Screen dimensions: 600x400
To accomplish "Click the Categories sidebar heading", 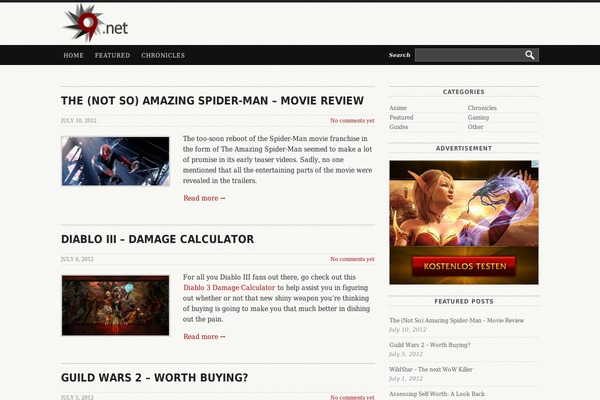I will [464, 92].
